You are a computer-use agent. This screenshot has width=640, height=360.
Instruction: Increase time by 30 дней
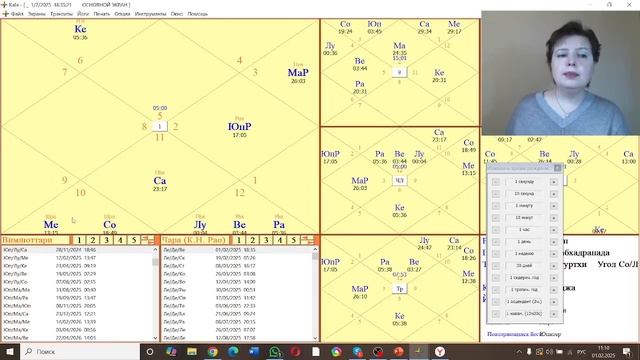[x=553, y=266]
